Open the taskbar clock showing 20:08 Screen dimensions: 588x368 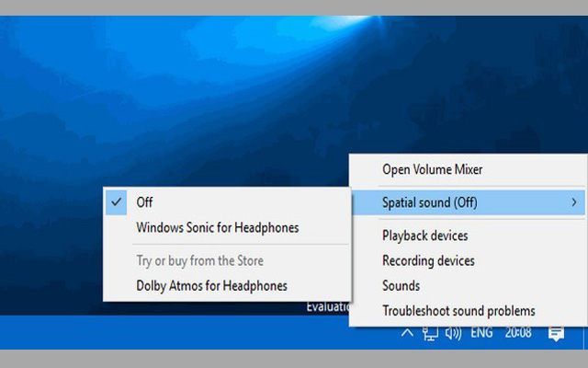[x=519, y=333]
